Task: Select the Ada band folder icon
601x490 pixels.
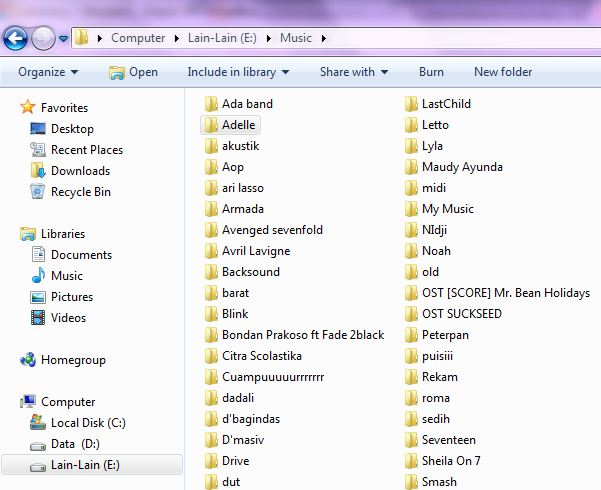Action: [x=211, y=104]
